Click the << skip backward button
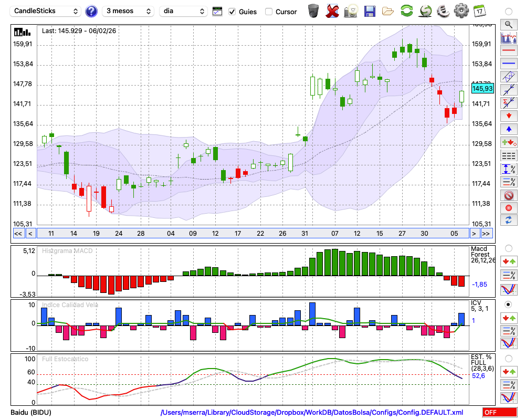Image resolution: width=525 pixels, height=420 pixels. pos(18,234)
